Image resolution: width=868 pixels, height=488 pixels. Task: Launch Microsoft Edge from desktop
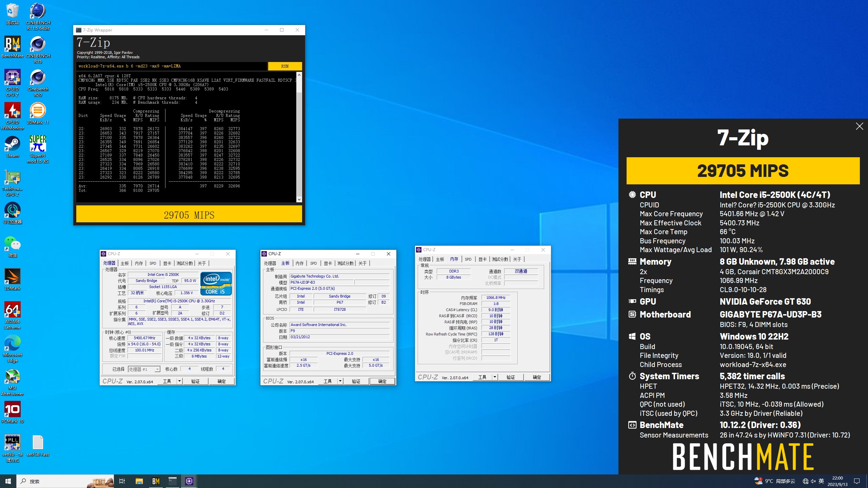pyautogui.click(x=13, y=349)
